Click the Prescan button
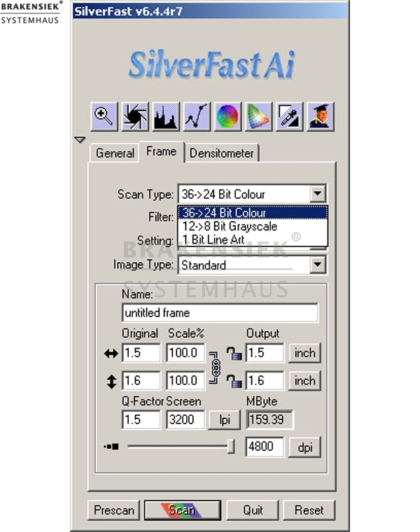 pos(114,510)
